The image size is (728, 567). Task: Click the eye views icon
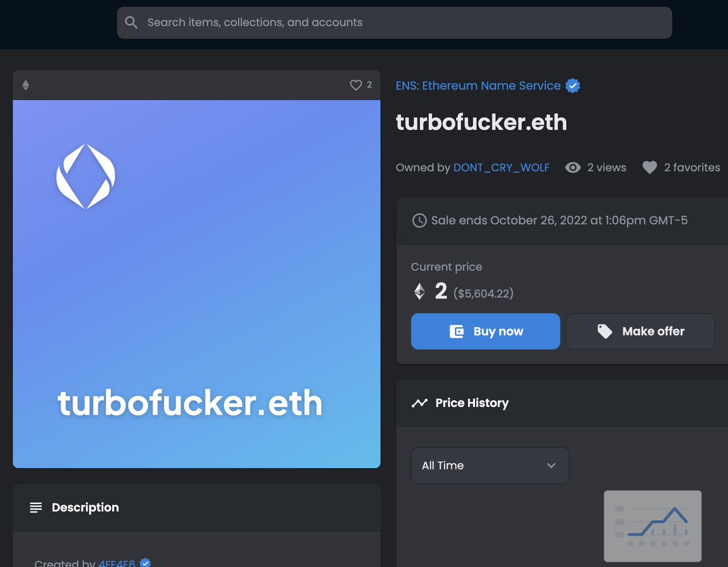tap(573, 167)
